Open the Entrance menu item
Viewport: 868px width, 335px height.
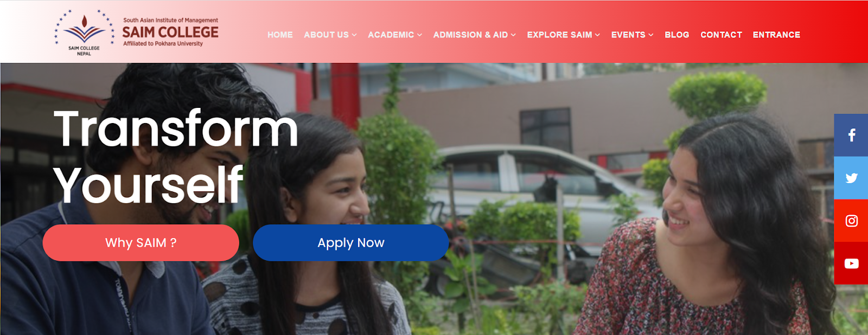776,35
